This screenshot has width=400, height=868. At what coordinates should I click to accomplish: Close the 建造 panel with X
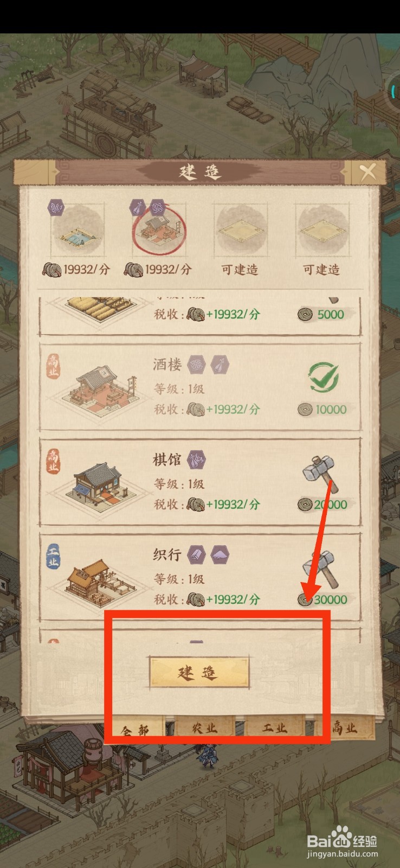367,173
